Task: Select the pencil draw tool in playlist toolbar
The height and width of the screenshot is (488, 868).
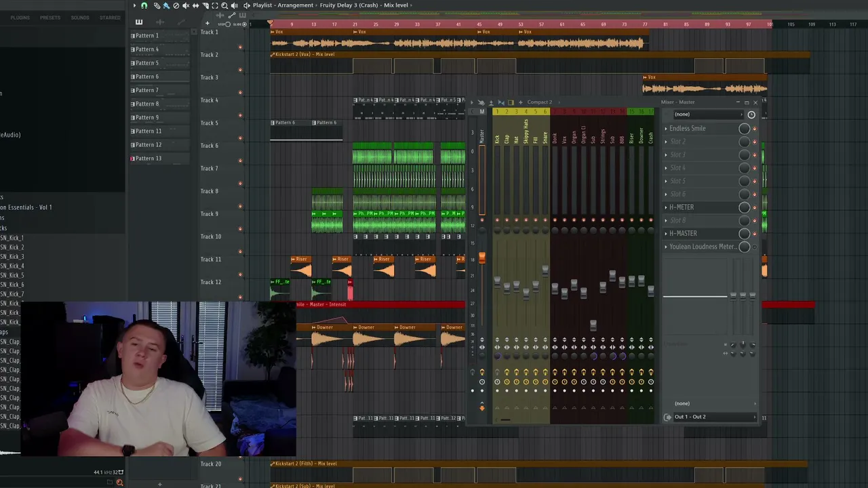Action: 157,5
